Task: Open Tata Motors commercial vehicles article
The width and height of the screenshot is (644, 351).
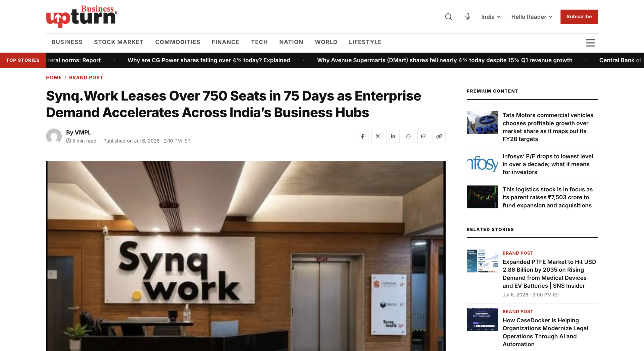Action: tap(548, 127)
